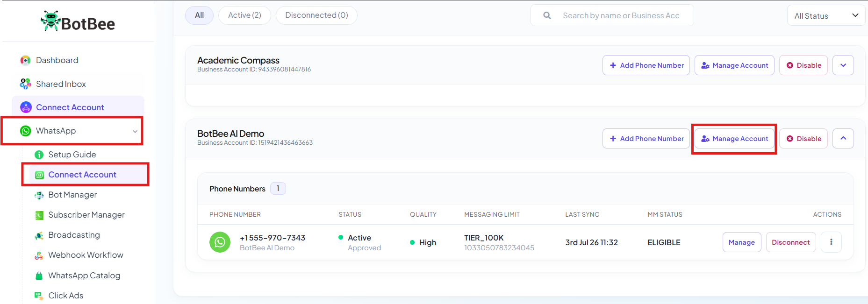Open Shared Inbox icon in sidebar

(x=25, y=84)
